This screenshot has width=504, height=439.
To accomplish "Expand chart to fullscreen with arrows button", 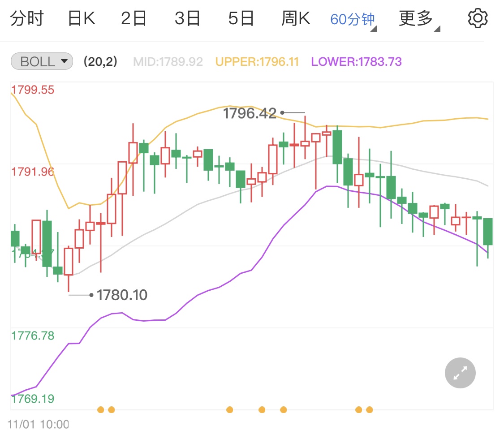I will click(460, 373).
